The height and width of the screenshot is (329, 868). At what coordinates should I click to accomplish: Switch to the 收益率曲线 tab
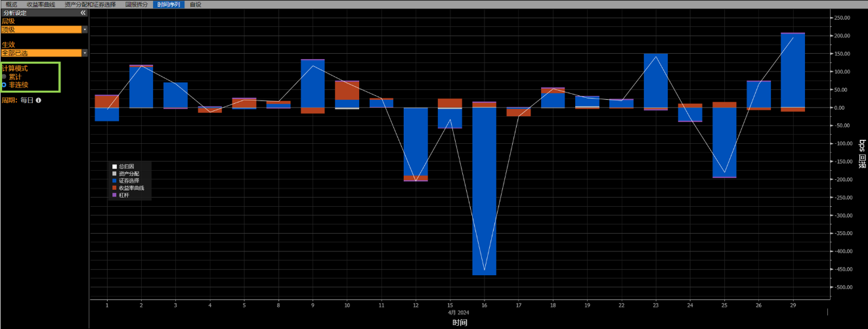[x=41, y=4]
